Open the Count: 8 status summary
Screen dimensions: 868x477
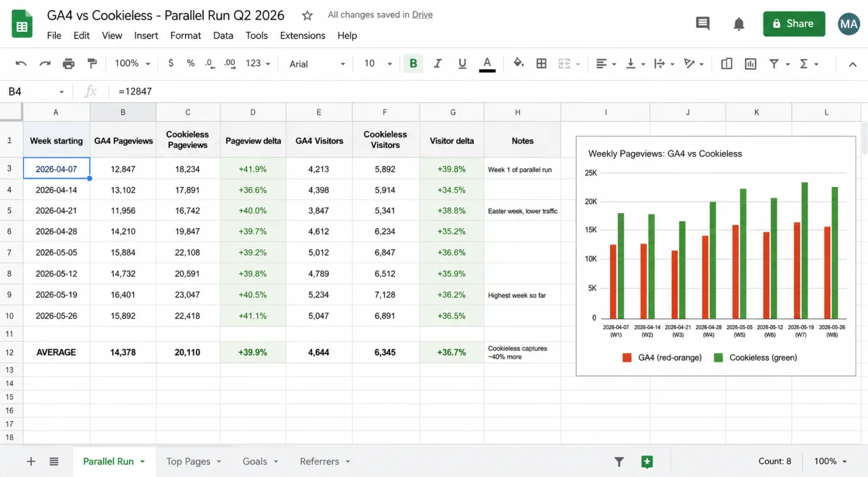click(x=775, y=461)
